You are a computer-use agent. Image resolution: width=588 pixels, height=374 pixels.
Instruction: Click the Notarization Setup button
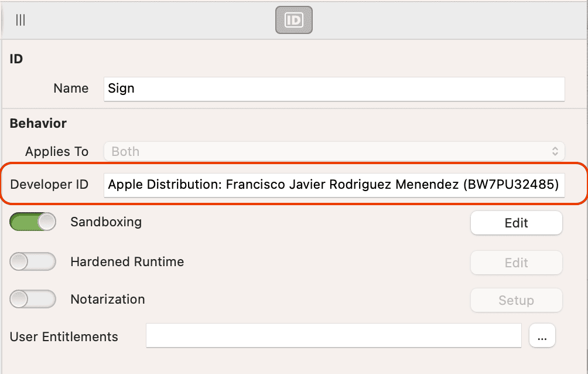(516, 300)
